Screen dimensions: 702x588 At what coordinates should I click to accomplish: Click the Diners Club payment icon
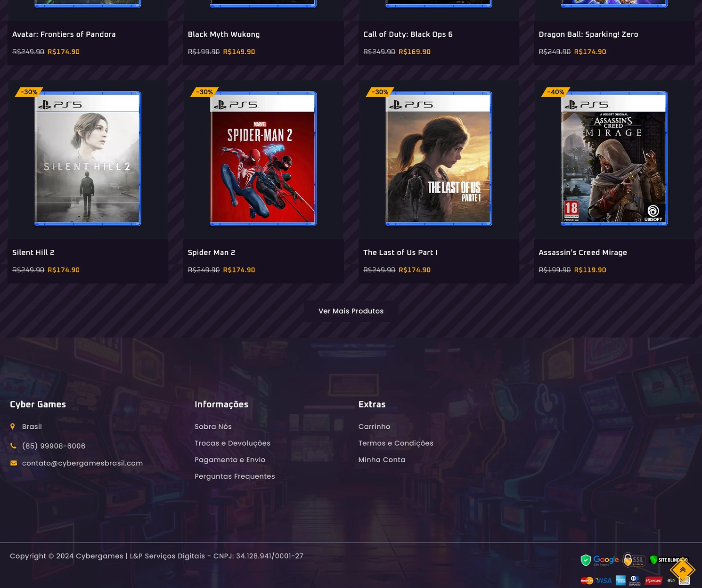click(x=635, y=580)
